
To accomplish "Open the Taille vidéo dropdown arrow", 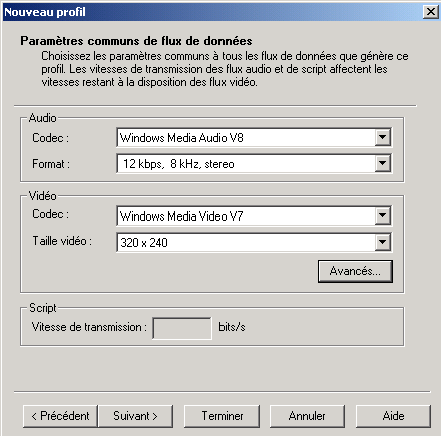I will 382,242.
